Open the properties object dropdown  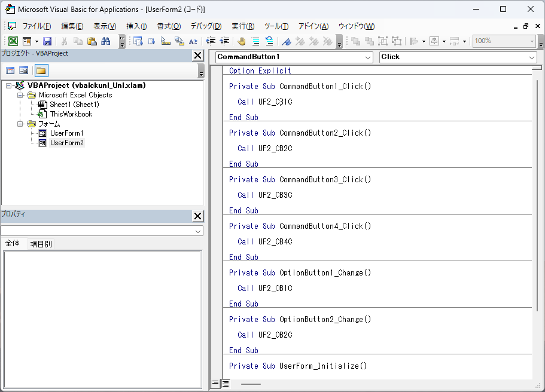click(x=198, y=231)
